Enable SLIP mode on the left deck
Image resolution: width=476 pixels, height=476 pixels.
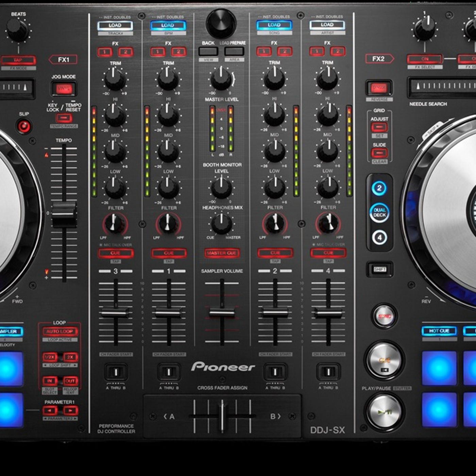tap(24, 126)
